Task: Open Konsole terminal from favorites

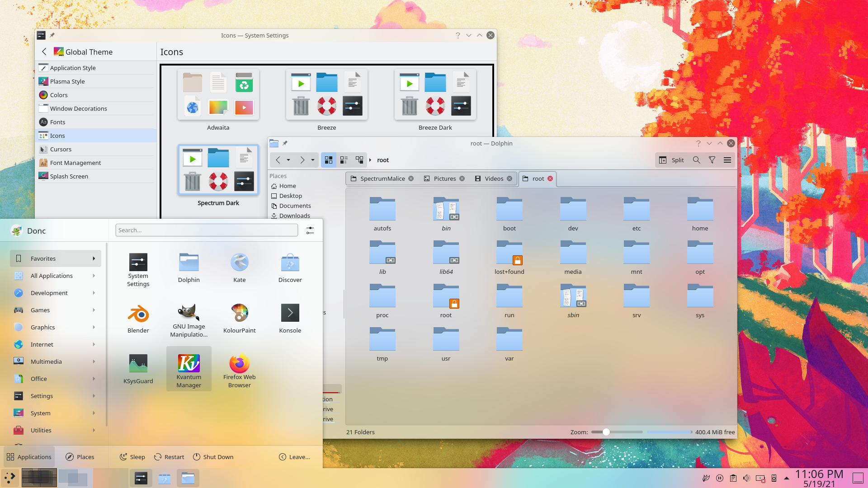Action: tap(290, 319)
